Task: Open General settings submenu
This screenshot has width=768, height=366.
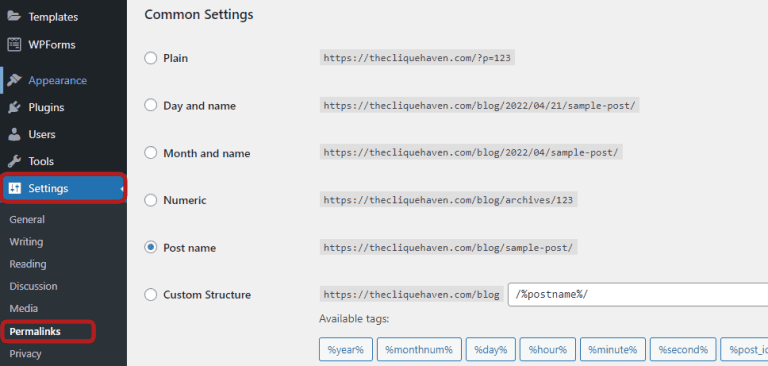Action: pos(27,220)
